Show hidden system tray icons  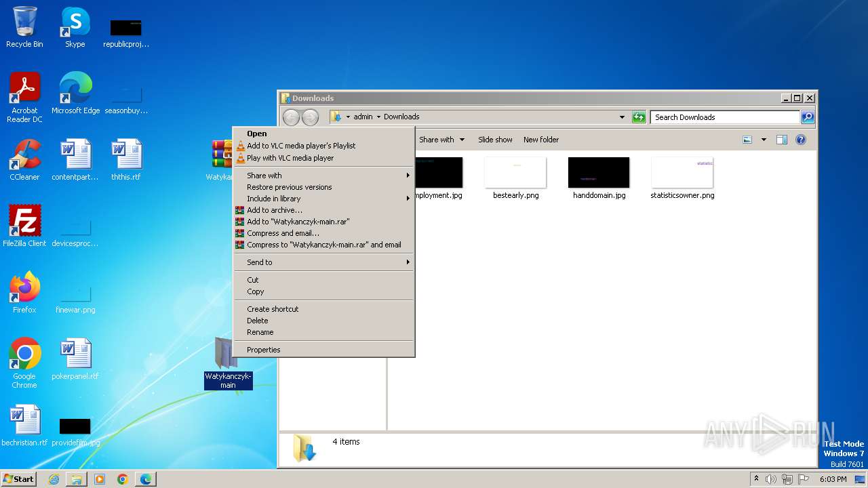[x=756, y=479]
